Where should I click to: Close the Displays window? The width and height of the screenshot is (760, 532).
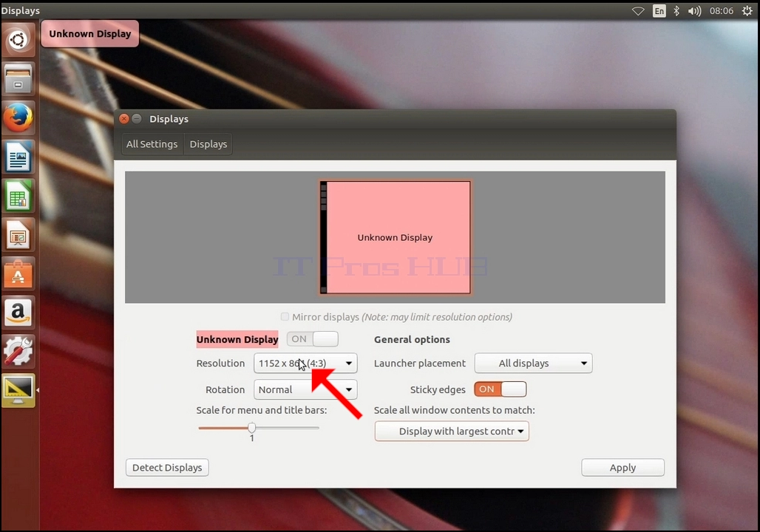[124, 119]
